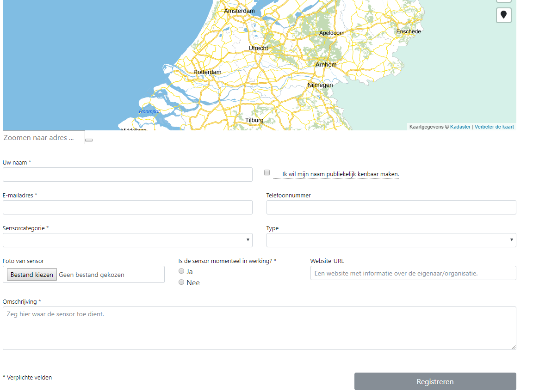The height and width of the screenshot is (392, 533).
Task: Focus the Zoomen naar adres search field
Action: click(x=43, y=137)
